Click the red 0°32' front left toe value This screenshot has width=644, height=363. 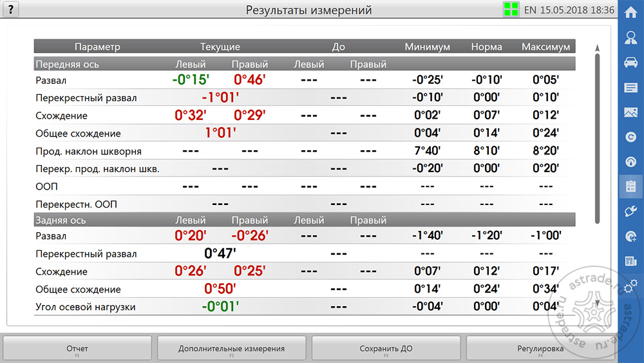coord(191,115)
